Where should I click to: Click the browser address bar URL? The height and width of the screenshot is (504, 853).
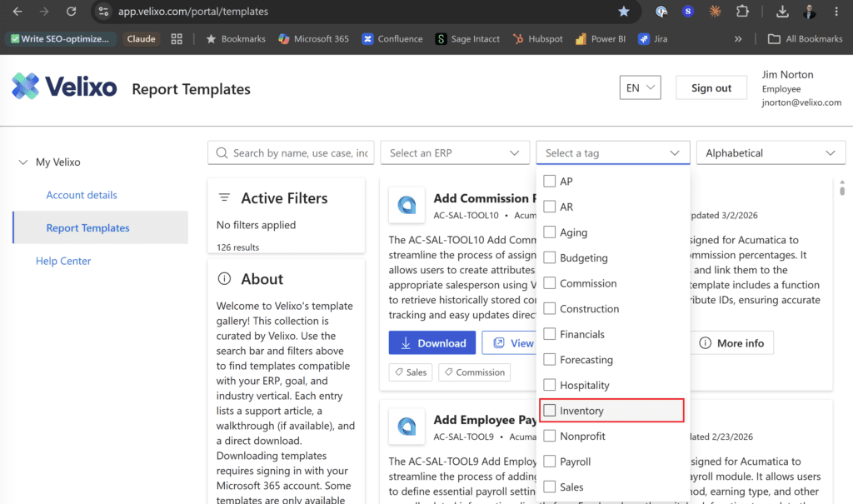click(x=193, y=12)
